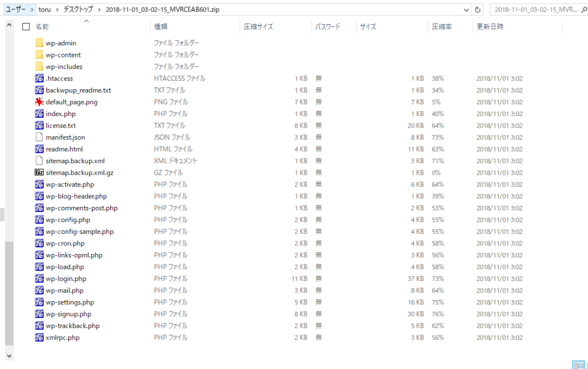This screenshot has width=588, height=369.
Task: Select the wp-signup.php file icon
Action: pos(39,314)
